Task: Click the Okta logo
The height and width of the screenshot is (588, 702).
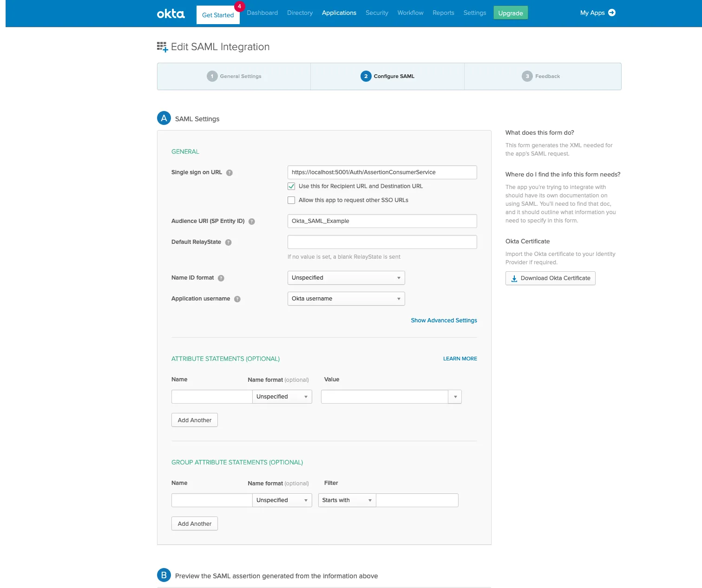Action: (170, 13)
